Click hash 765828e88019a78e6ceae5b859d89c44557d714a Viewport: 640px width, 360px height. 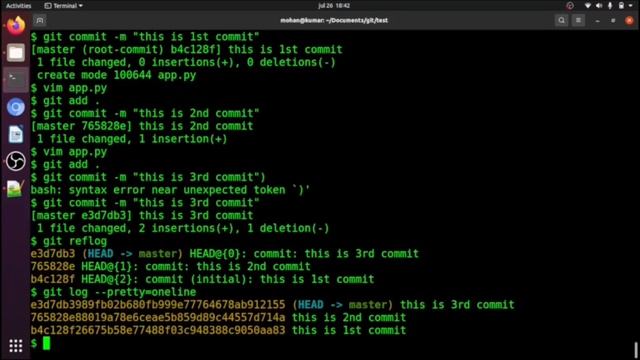[158, 318]
